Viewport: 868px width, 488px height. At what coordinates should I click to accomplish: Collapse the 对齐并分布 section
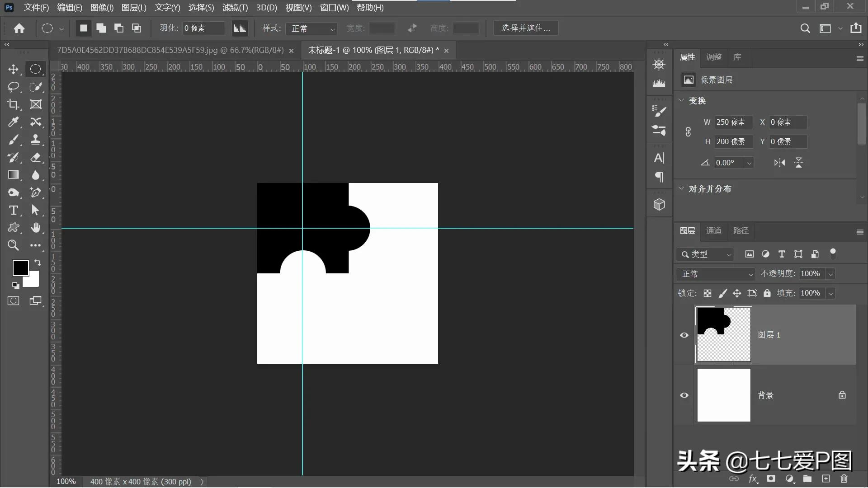click(x=681, y=188)
